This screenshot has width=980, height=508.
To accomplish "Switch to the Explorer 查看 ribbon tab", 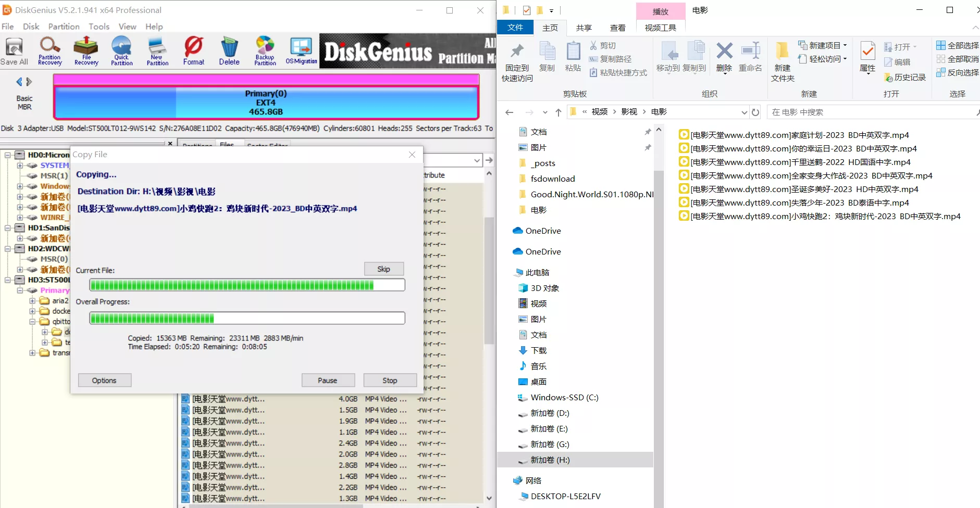I will 618,28.
